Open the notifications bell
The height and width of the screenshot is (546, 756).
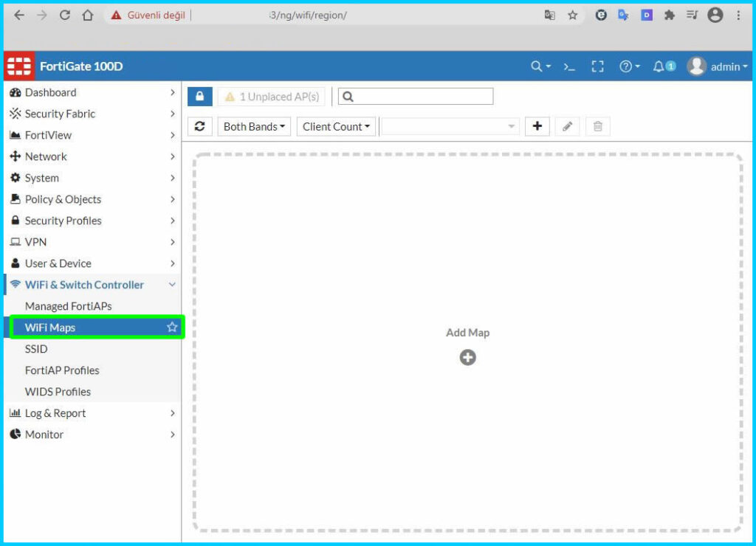coord(664,66)
